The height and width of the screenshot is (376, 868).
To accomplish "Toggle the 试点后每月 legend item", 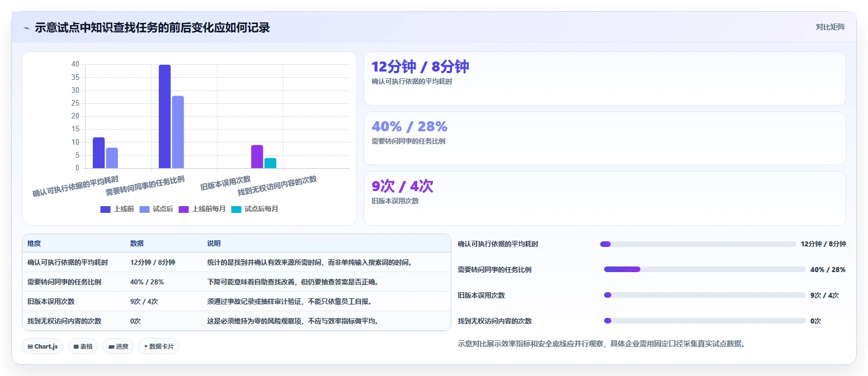I will [x=254, y=209].
